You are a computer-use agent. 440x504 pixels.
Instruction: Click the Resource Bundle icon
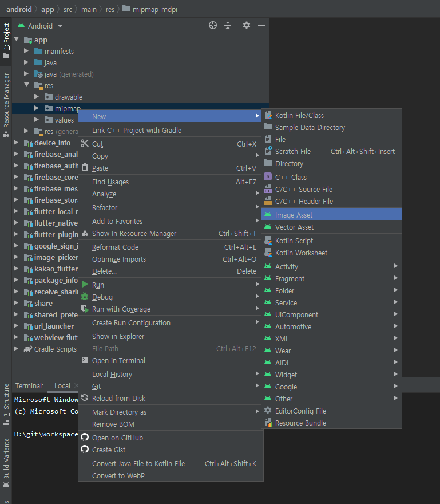pyautogui.click(x=268, y=423)
